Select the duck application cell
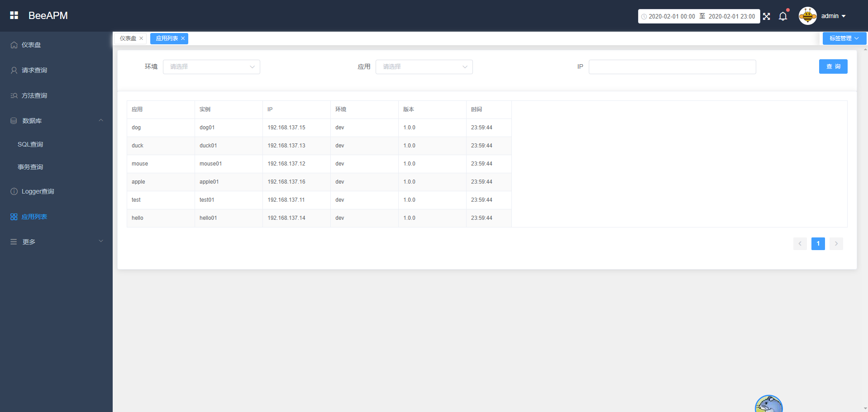This screenshot has height=412, width=868. coord(161,146)
